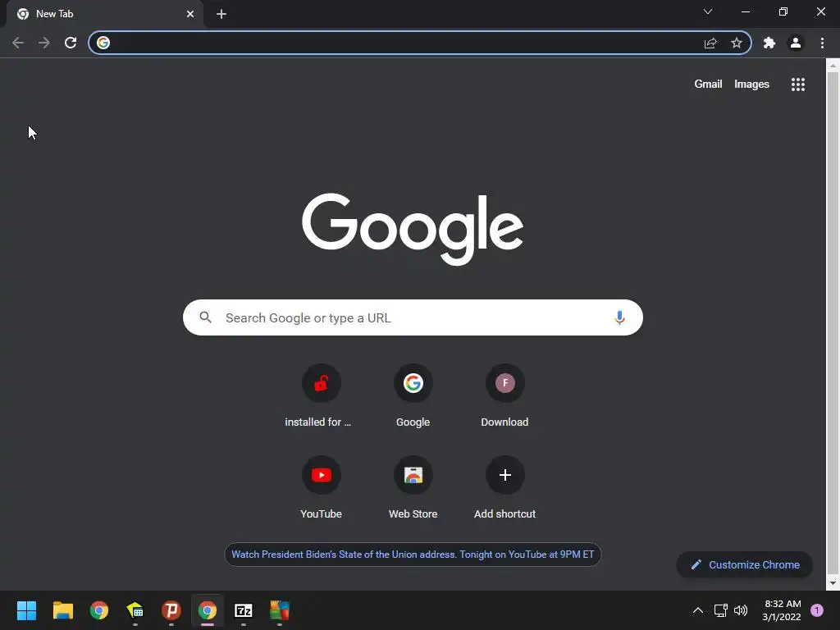
Task: Restore down the Chrome window
Action: (783, 11)
